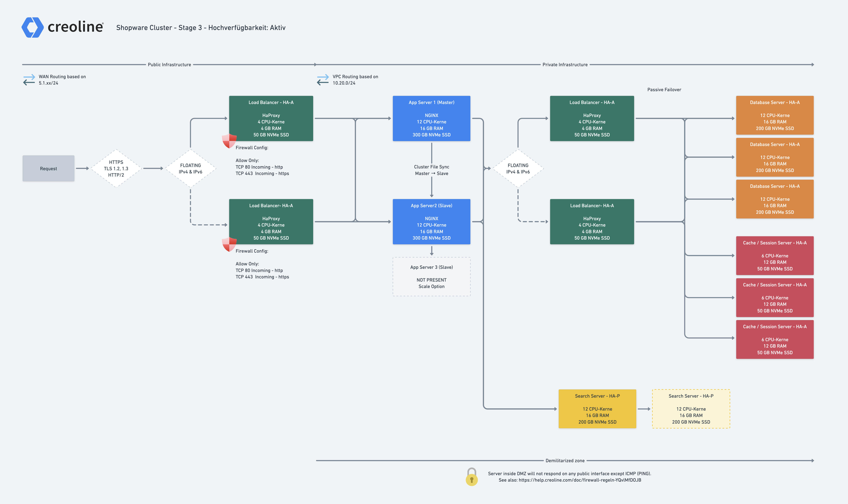Click the 'Public Infrastructure' label
Image resolution: width=848 pixels, height=504 pixels.
(169, 65)
